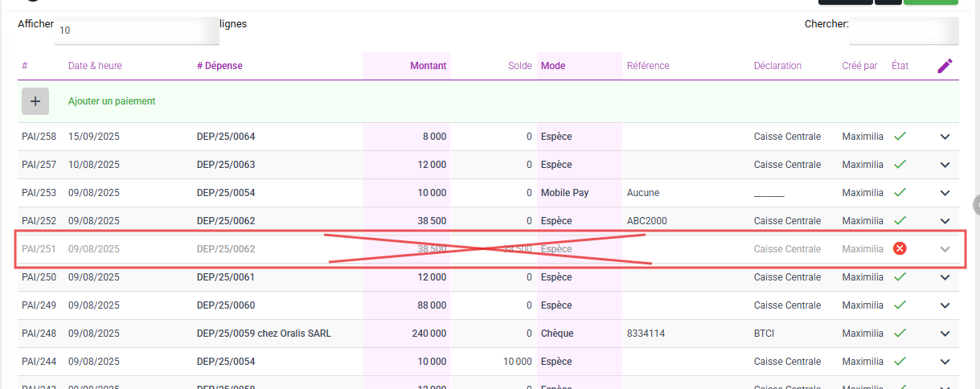Viewport: 980px width, 389px height.
Task: Click the green checkmark for PAI/250
Action: tap(900, 277)
